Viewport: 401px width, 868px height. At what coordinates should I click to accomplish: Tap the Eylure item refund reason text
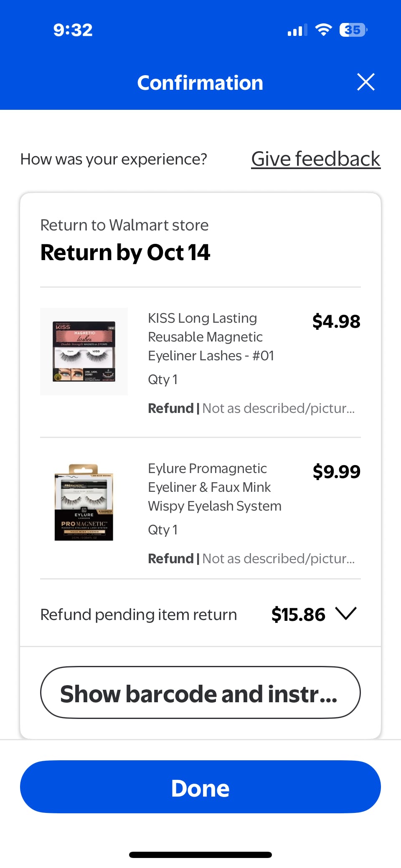point(251,559)
